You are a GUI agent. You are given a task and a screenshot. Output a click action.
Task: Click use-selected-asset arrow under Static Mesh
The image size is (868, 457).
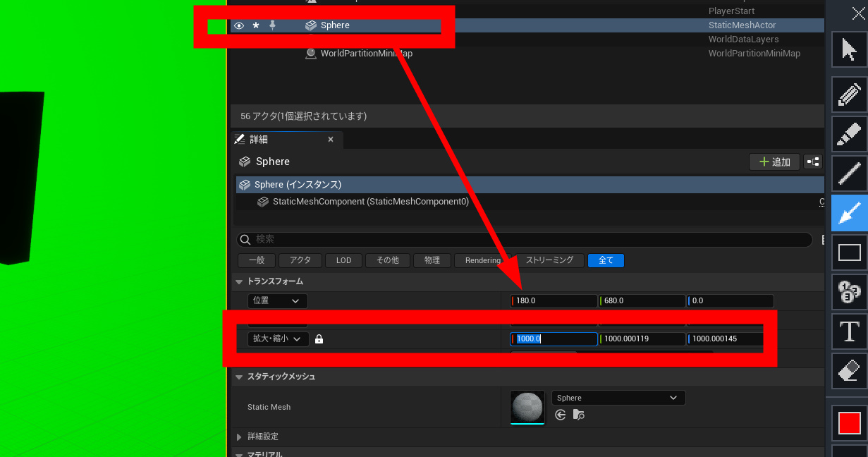coord(561,415)
